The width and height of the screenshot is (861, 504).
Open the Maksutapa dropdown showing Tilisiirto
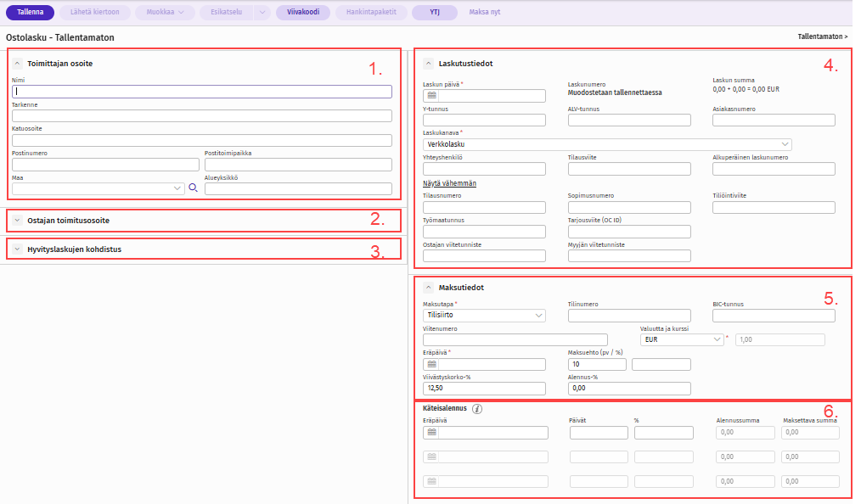(484, 316)
